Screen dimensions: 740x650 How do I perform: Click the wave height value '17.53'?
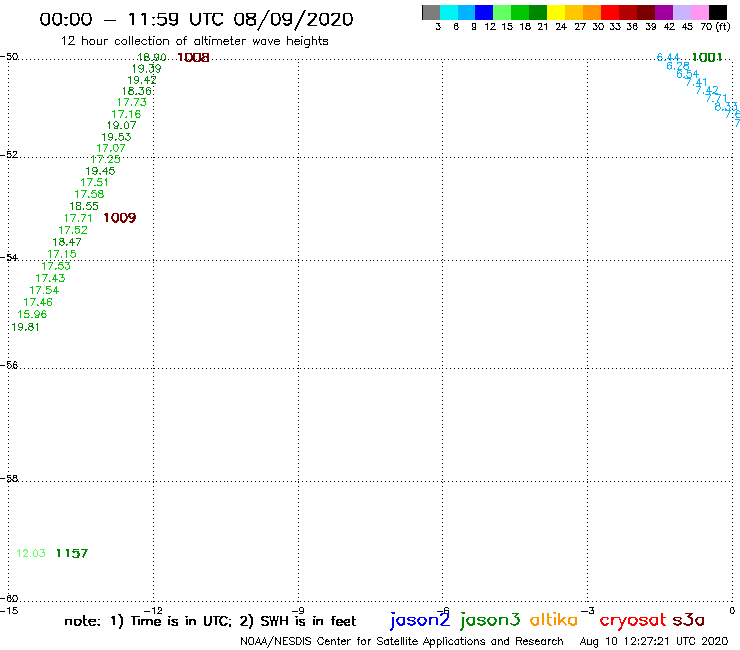[56, 266]
